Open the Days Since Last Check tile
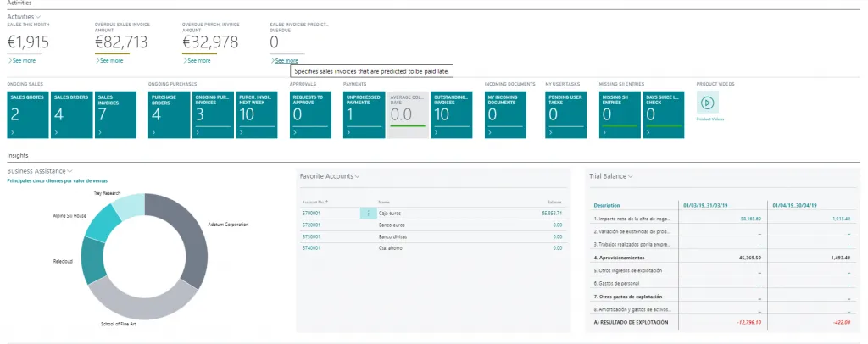This screenshot has width=868, height=344. point(663,114)
